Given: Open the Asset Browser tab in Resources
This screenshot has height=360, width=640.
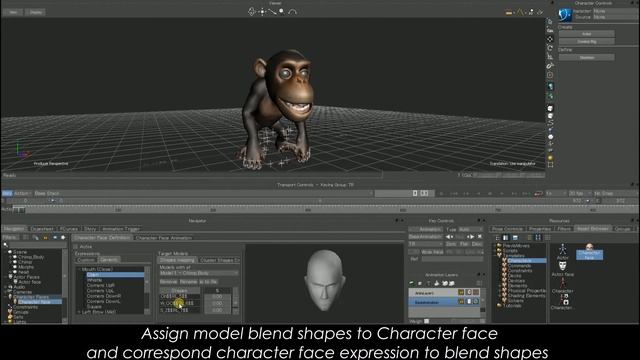Looking at the screenshot, I should 593,229.
